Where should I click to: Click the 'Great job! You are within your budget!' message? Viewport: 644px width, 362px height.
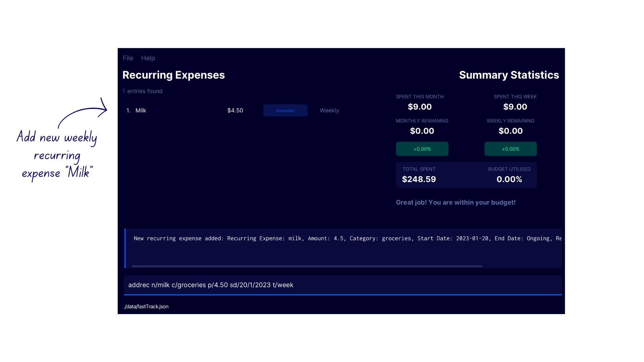tap(455, 202)
